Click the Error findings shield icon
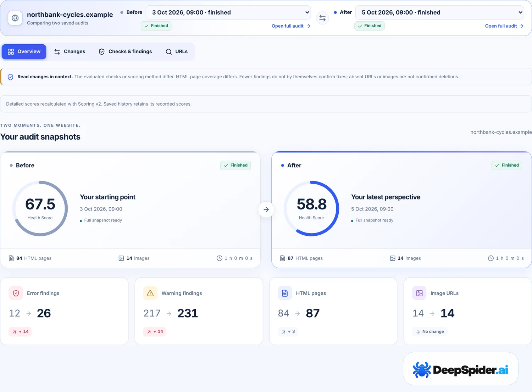 pos(16,293)
